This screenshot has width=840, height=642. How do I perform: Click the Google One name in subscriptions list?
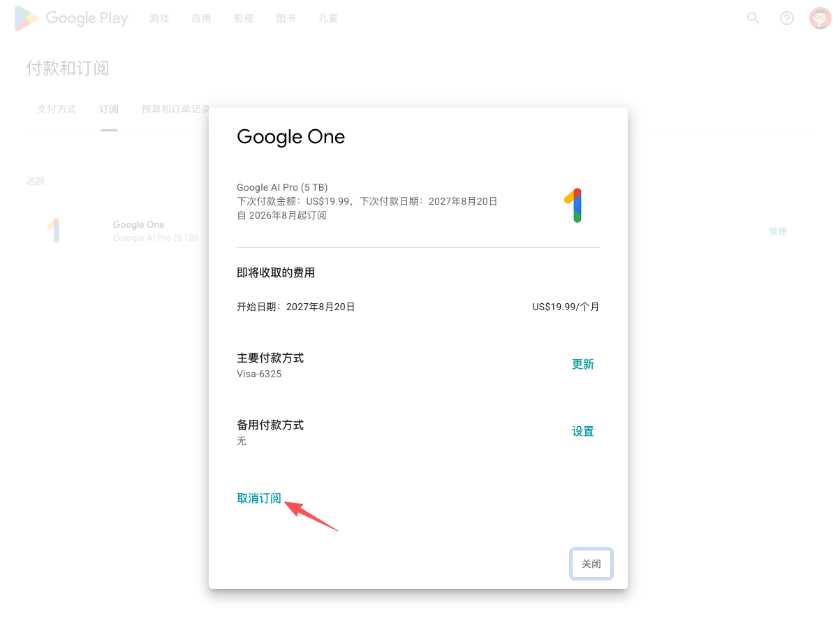click(139, 225)
